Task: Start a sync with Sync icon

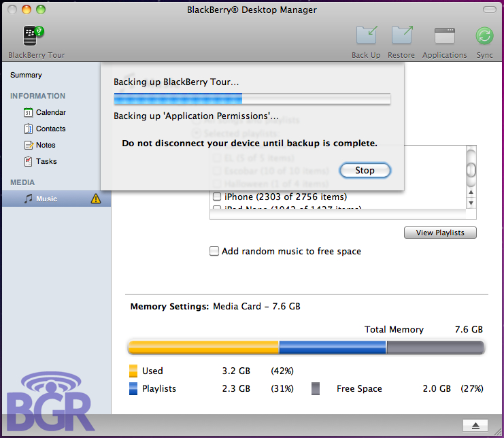Action: coord(484,35)
